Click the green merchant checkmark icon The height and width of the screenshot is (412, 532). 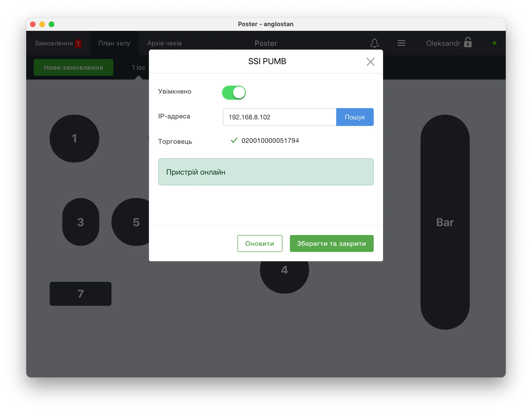coord(234,141)
